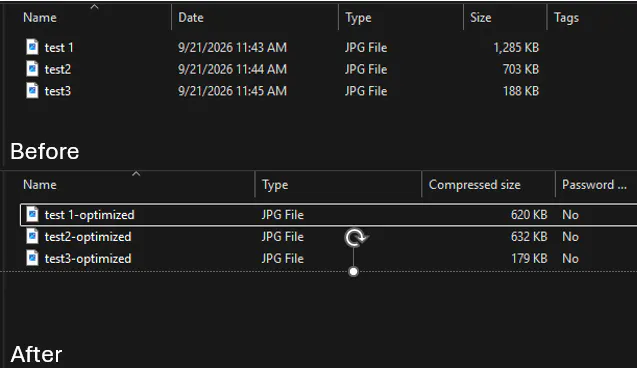Click the test3-optimized file icon
This screenshot has height=368, width=637.
32,258
